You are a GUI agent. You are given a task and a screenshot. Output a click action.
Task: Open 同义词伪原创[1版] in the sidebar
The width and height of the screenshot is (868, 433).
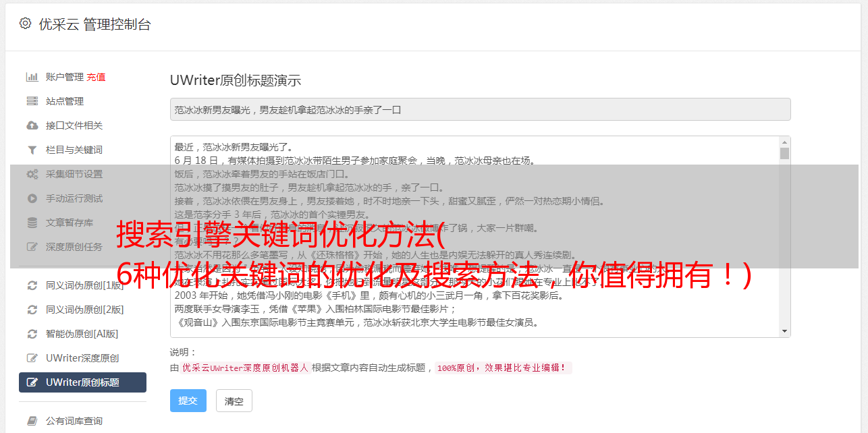(85, 285)
